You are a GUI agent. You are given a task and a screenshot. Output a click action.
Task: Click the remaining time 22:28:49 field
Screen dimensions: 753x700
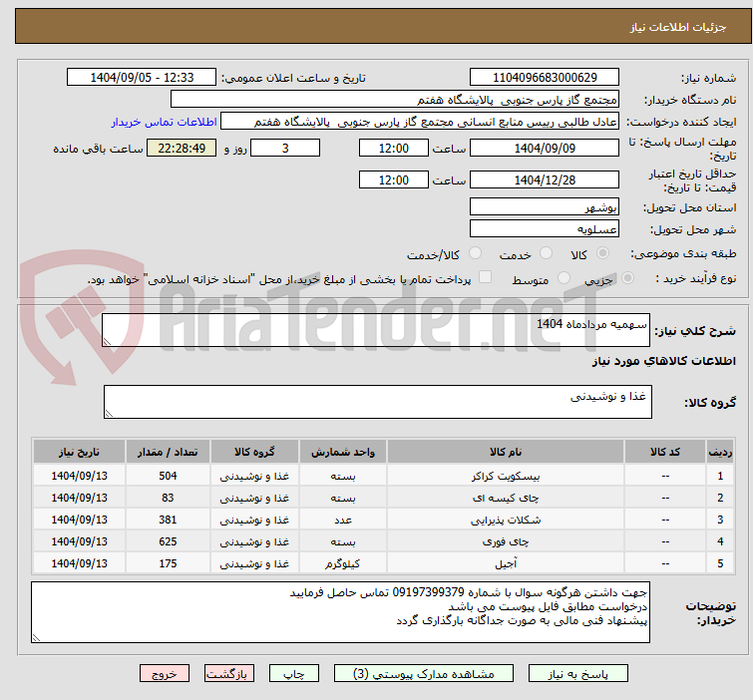182,148
